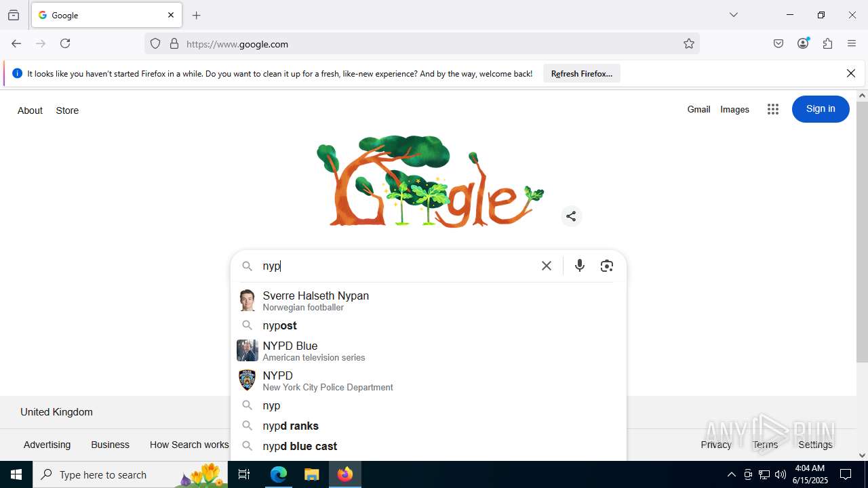Screen dimensions: 868x488
Task: Launch Microsoft Edge from the taskbar
Action: [279, 474]
